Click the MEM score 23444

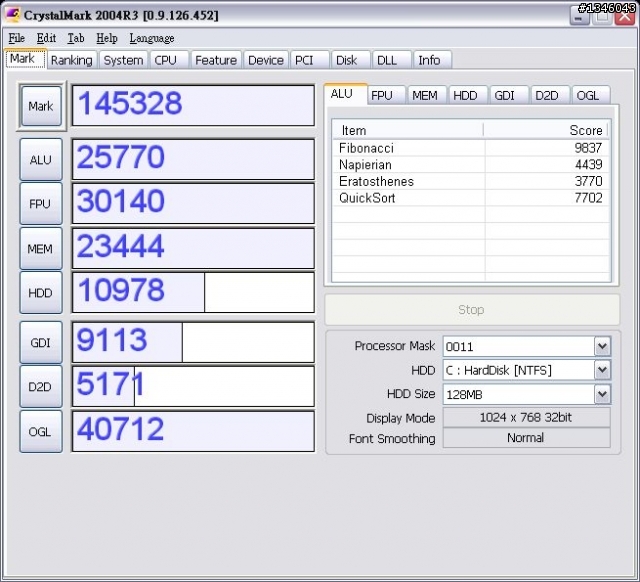[193, 248]
